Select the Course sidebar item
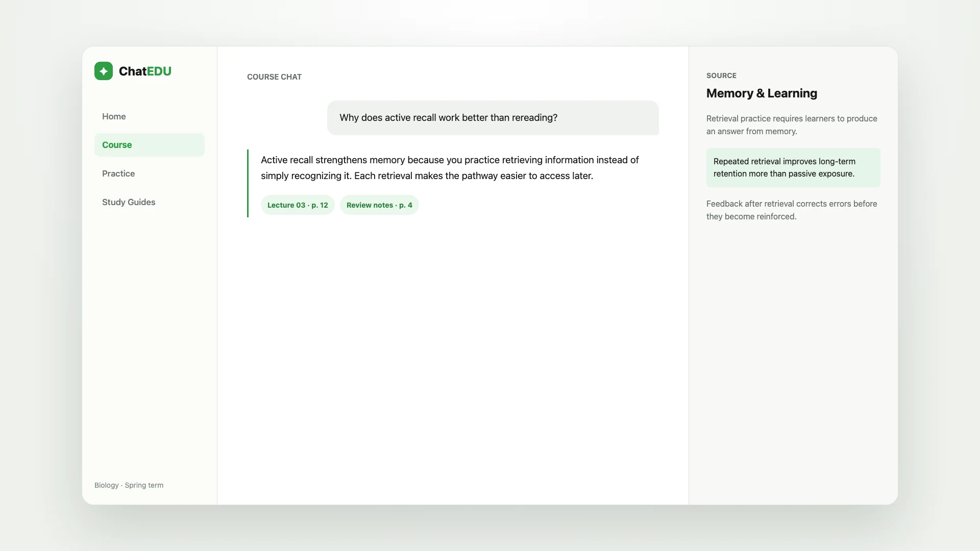 [x=150, y=145]
